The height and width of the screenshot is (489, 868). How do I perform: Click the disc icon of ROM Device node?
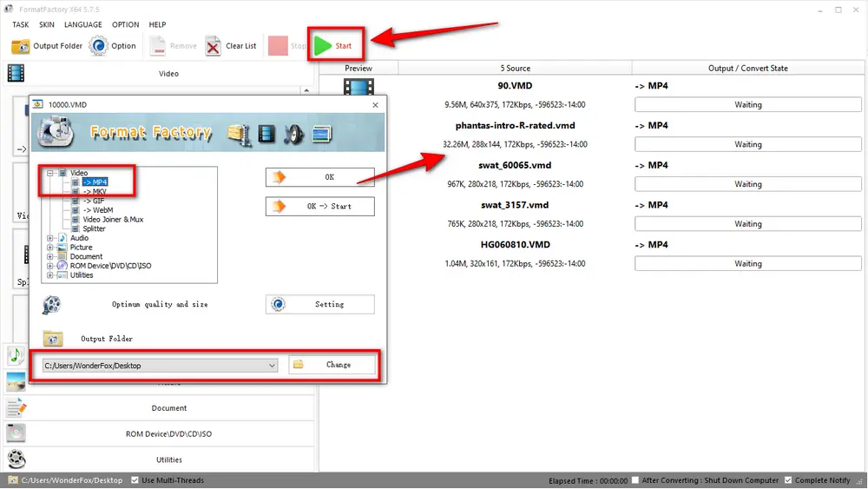point(62,266)
